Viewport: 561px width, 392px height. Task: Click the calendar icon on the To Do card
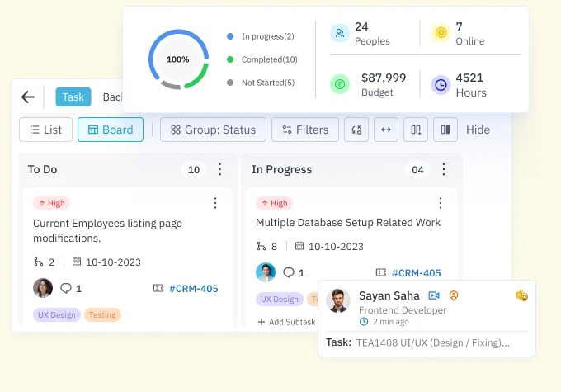77,262
